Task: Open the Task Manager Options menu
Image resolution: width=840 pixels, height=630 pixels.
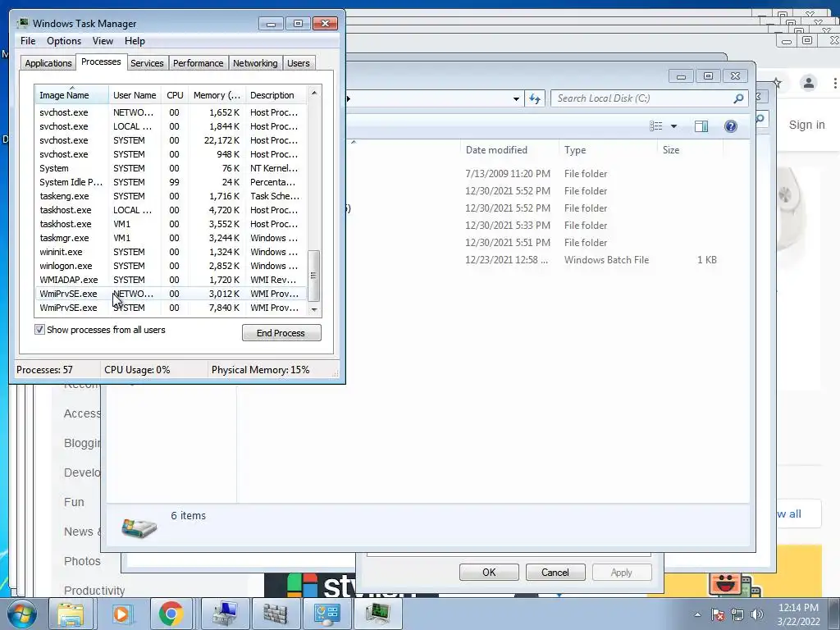Action: coord(64,41)
